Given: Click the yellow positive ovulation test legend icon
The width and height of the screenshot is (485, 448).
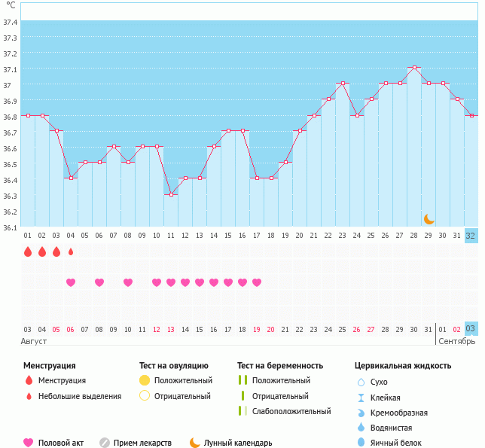Looking at the screenshot, I should coord(145,380).
